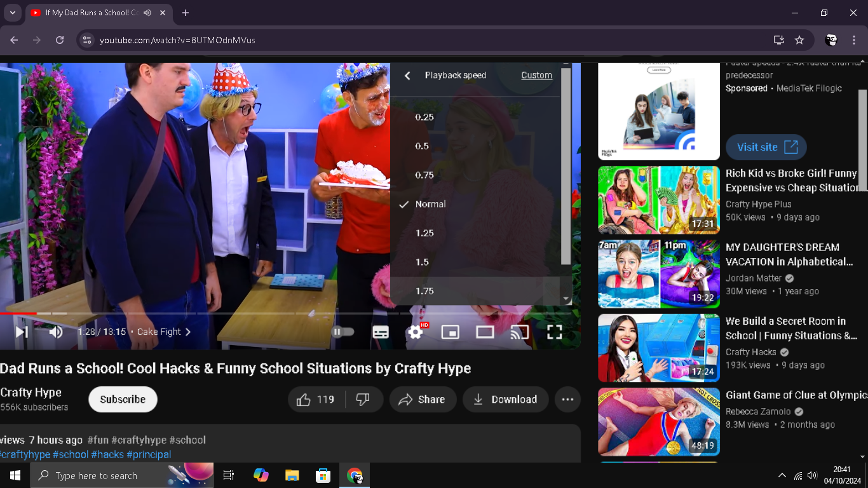Screen dimensions: 868x488
Task: Open the #principal hashtag link
Action: tap(149, 454)
